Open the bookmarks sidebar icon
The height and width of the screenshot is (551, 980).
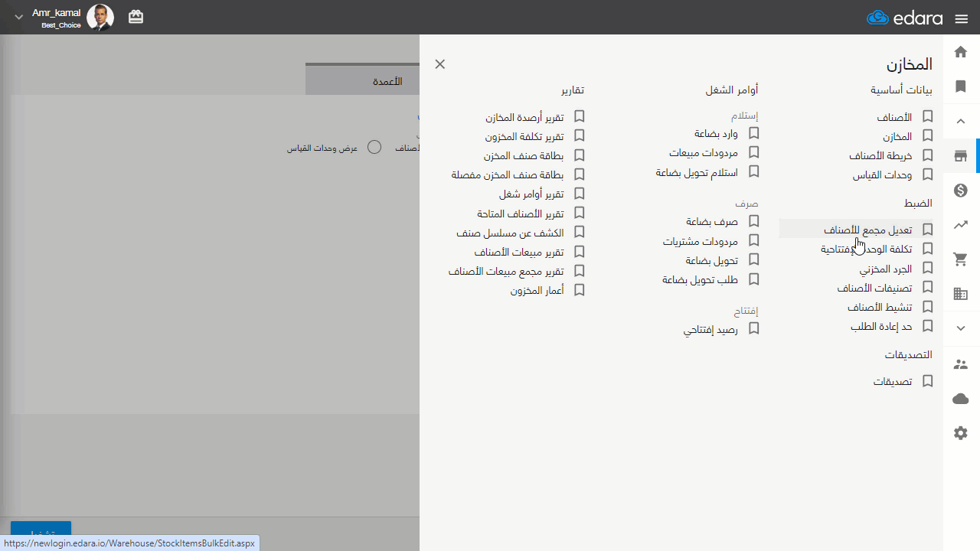[x=961, y=86]
